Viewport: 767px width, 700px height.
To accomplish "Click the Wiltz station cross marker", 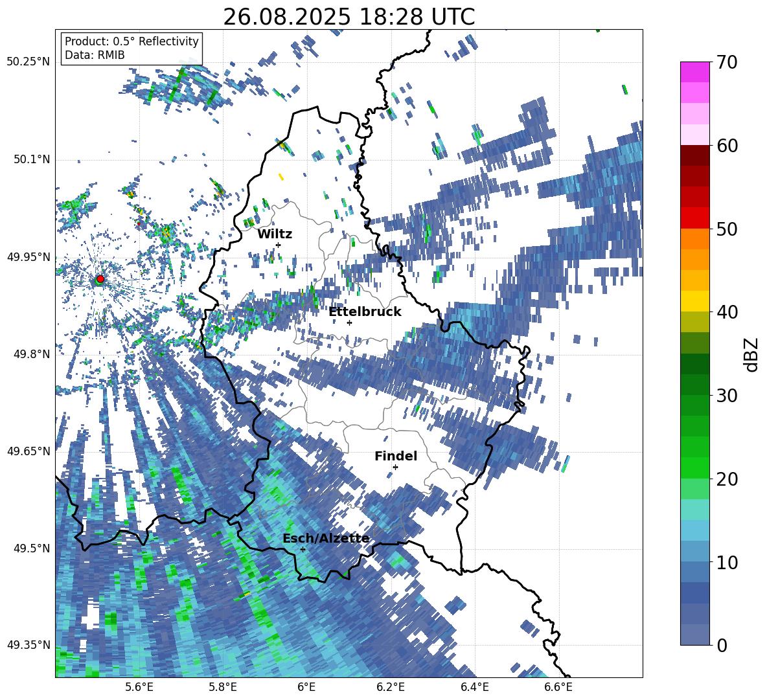I will (279, 244).
